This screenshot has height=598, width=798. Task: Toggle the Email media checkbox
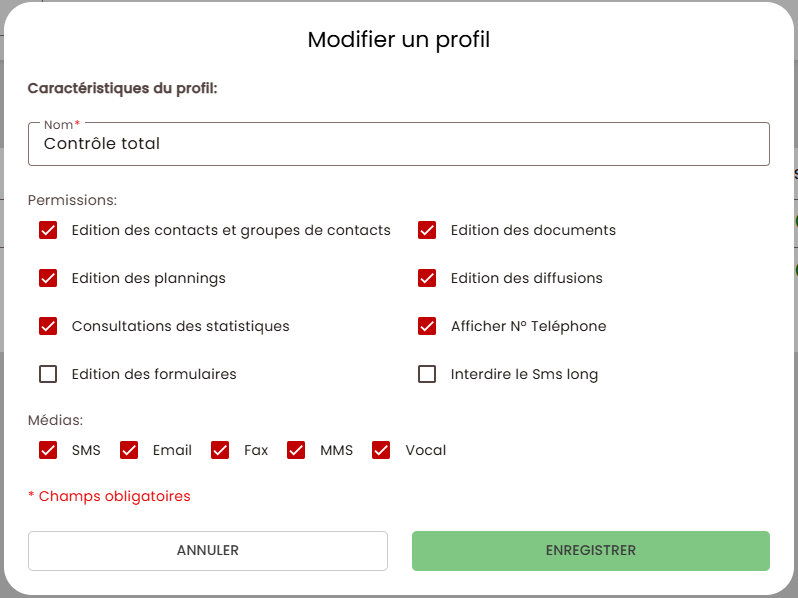click(129, 450)
